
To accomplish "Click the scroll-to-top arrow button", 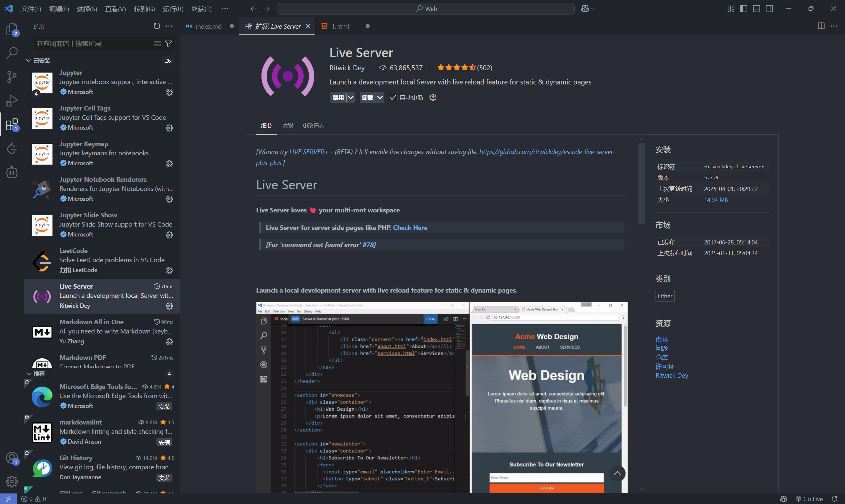I will (617, 473).
